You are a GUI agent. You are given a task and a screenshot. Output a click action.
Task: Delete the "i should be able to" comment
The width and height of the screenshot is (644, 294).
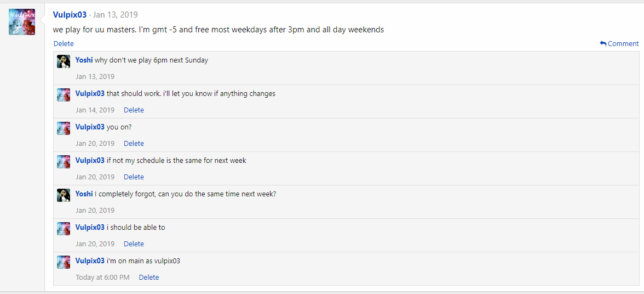tap(134, 244)
